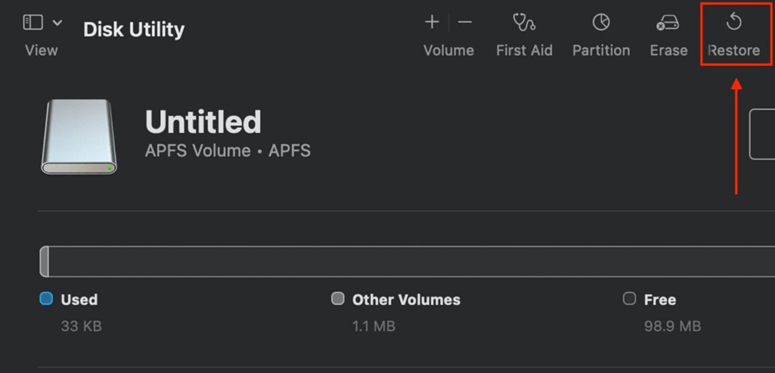Toggle the sidebar View icon
775x373 pixels.
point(33,22)
